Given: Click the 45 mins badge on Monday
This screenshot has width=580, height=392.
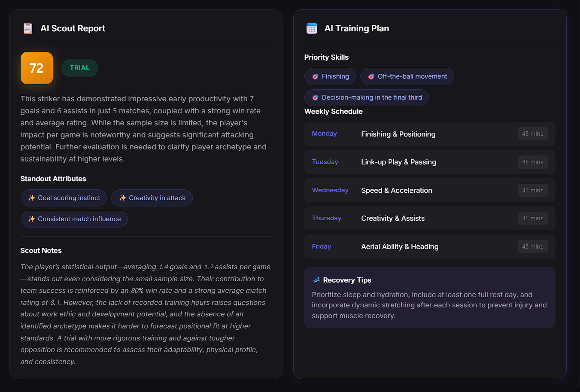Looking at the screenshot, I should tap(532, 134).
